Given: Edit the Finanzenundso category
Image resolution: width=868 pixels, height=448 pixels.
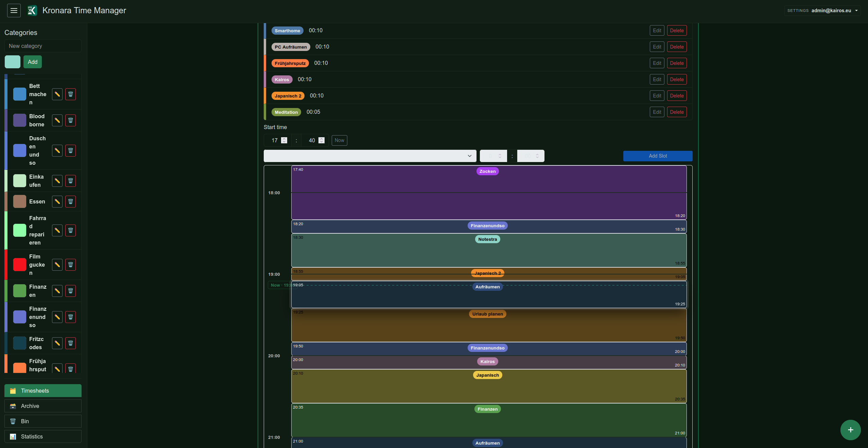Looking at the screenshot, I should 57,317.
